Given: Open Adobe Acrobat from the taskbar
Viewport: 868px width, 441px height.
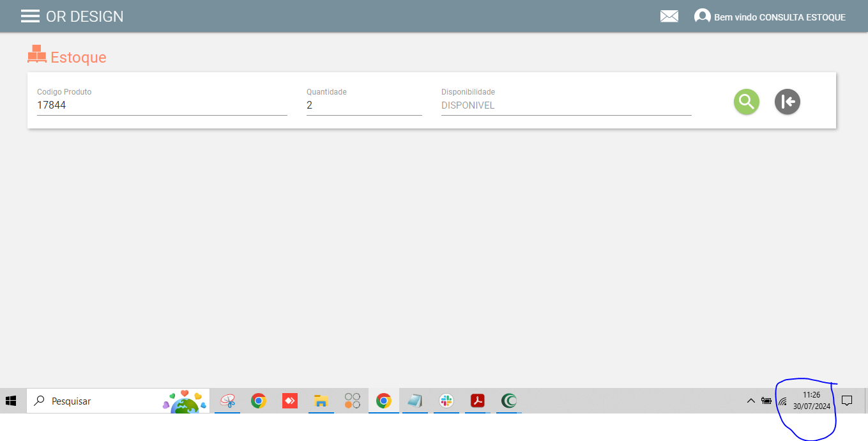Looking at the screenshot, I should pos(478,401).
